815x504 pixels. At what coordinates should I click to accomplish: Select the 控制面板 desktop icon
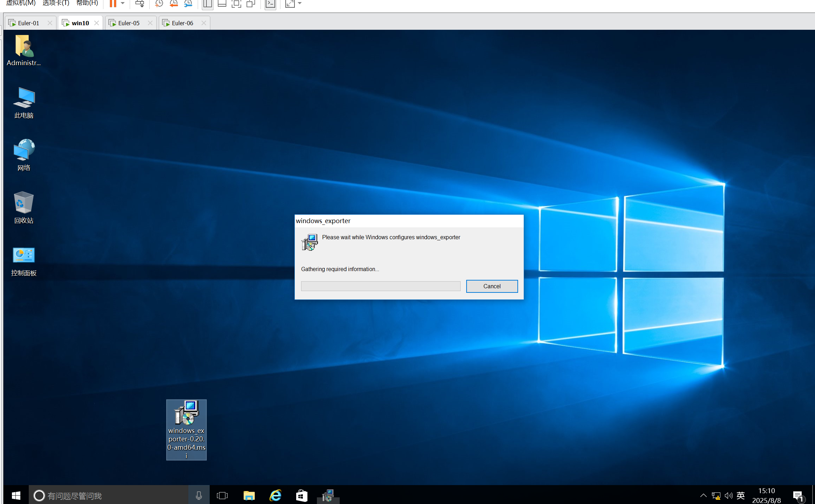(24, 262)
